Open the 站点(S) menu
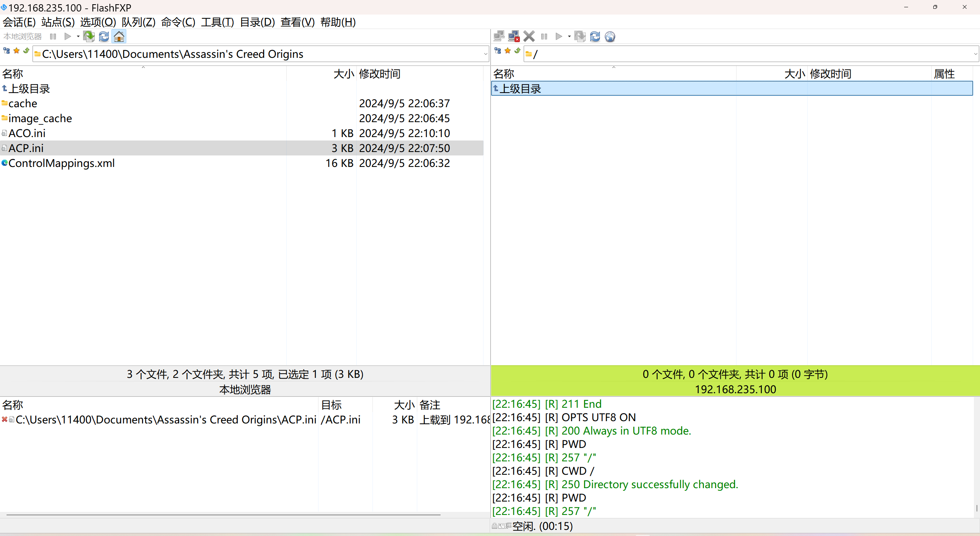980x536 pixels. 58,22
